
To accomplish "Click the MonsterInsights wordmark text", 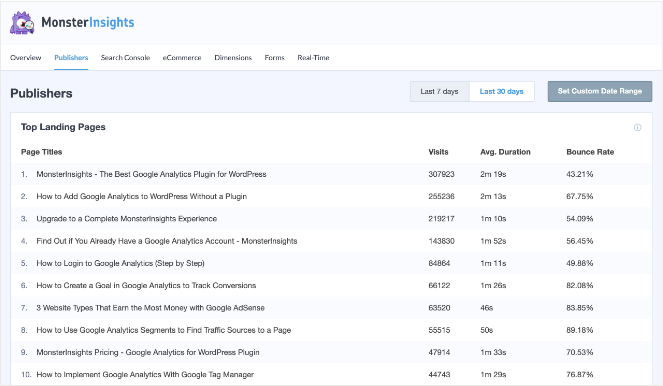I will [88, 22].
